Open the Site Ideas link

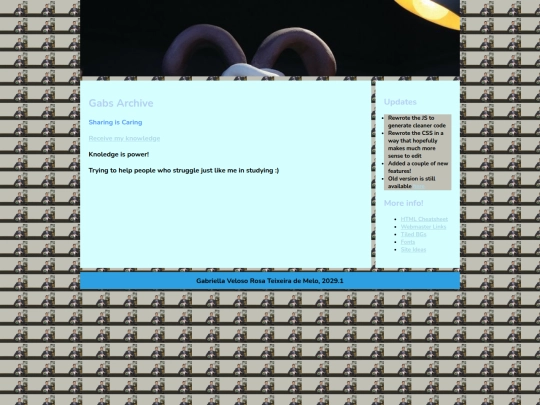tap(413, 250)
